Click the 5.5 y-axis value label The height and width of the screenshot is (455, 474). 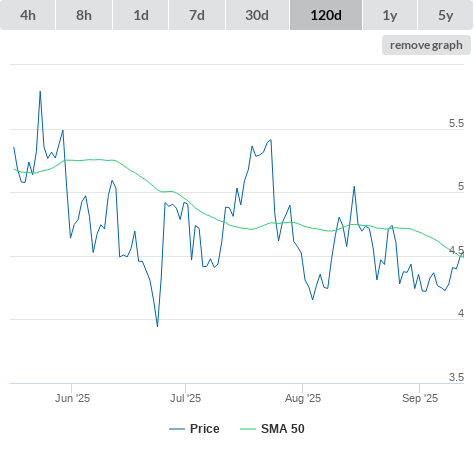click(x=456, y=123)
